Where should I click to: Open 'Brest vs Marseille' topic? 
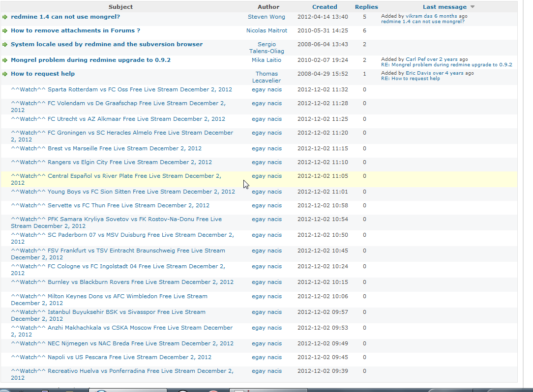[106, 148]
